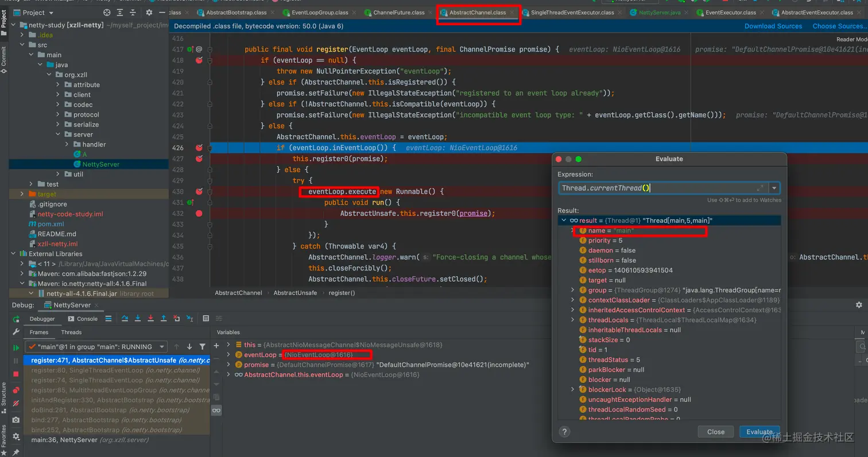Click the help question mark in Evaluate dialog
The width and height of the screenshot is (868, 457).
pos(564,432)
